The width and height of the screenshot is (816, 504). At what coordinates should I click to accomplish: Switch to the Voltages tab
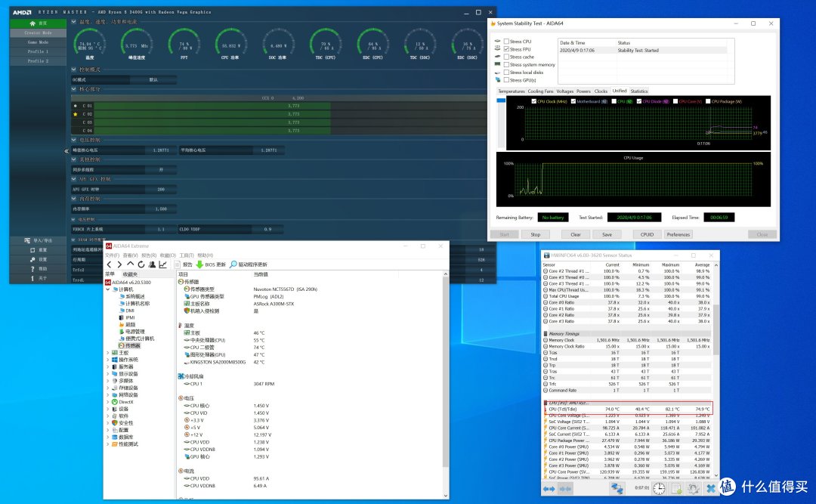click(564, 91)
